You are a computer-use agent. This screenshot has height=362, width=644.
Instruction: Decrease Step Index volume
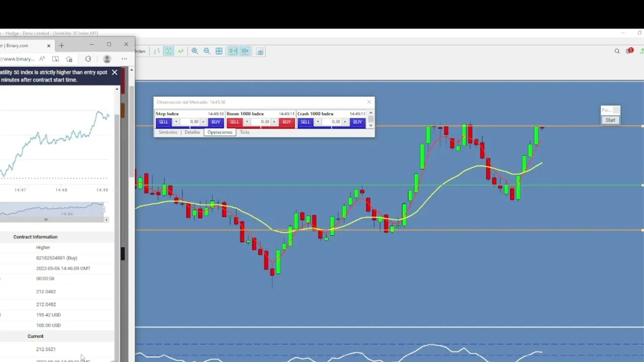[176, 122]
